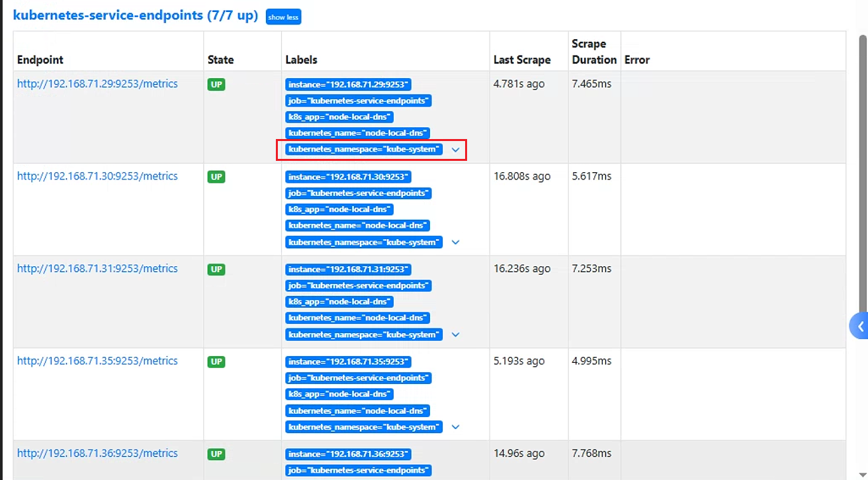Expand labels chevron for the 192.168.71.30 row

pos(455,242)
